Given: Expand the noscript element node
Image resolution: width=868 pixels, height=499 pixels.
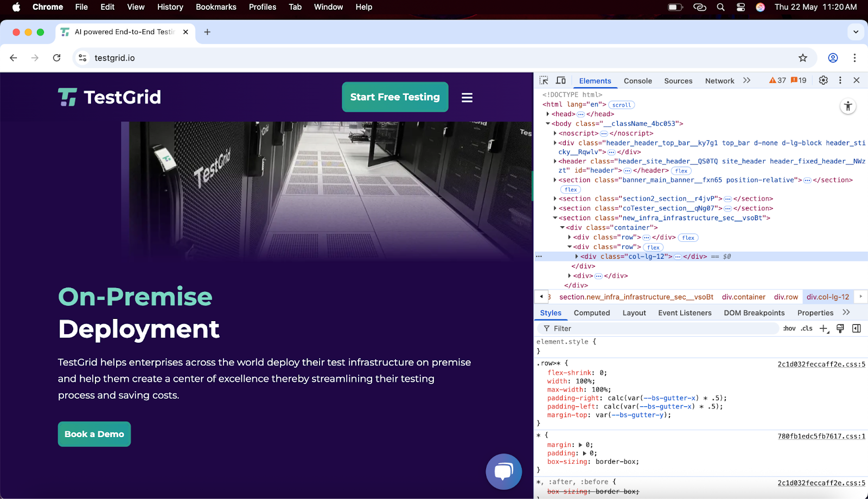Looking at the screenshot, I should pyautogui.click(x=555, y=133).
